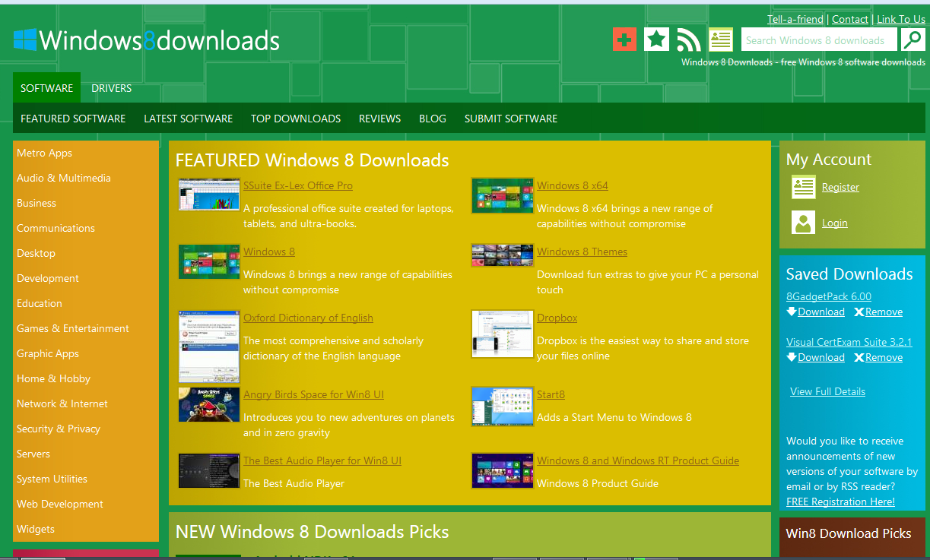Open SSuite Ex-Lex Office Pro thumbnail
Viewport: 930px width, 560px height.
click(209, 195)
